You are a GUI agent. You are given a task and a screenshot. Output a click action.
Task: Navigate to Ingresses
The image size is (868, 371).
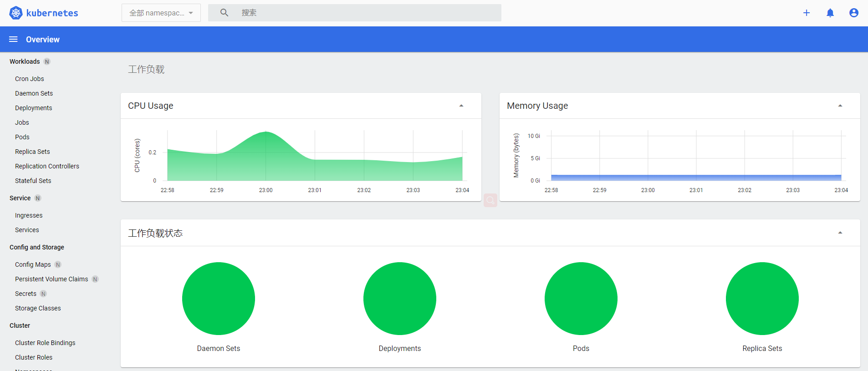[29, 215]
